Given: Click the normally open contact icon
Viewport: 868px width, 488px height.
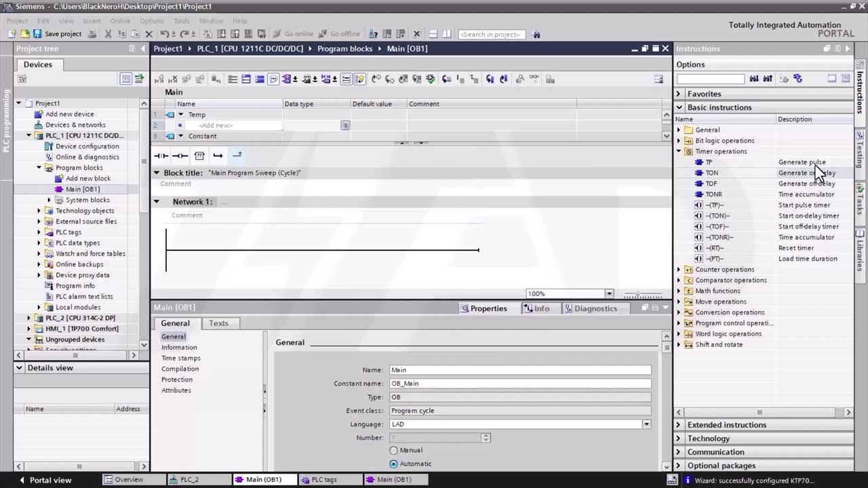Looking at the screenshot, I should click(x=161, y=156).
